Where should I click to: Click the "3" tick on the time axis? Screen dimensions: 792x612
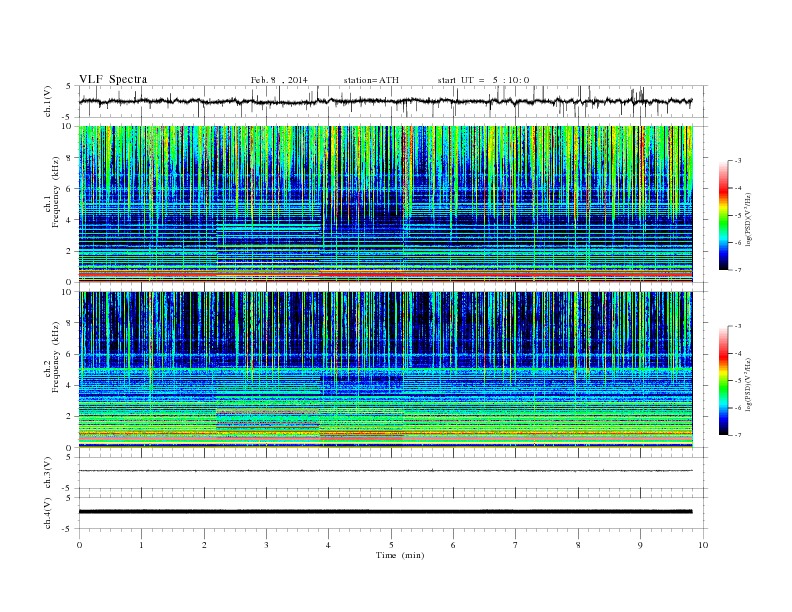pos(266,545)
